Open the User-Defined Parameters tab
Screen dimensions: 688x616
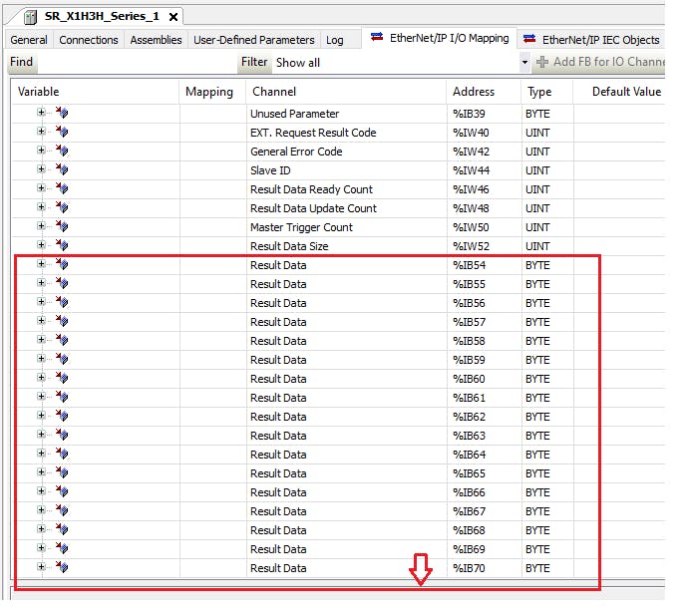pyautogui.click(x=253, y=40)
